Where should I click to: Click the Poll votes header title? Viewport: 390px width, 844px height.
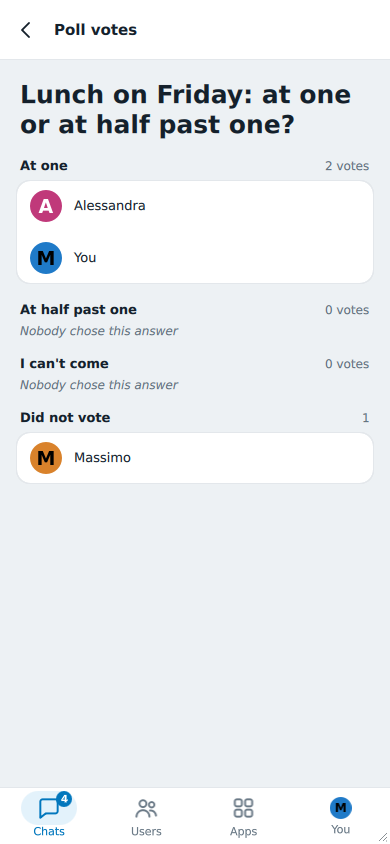tap(96, 30)
